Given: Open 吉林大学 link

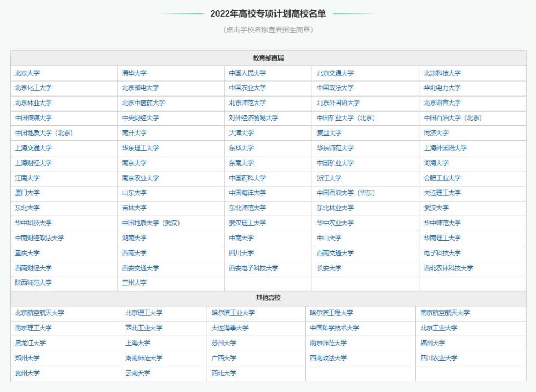Looking at the screenshot, I should click(135, 208).
